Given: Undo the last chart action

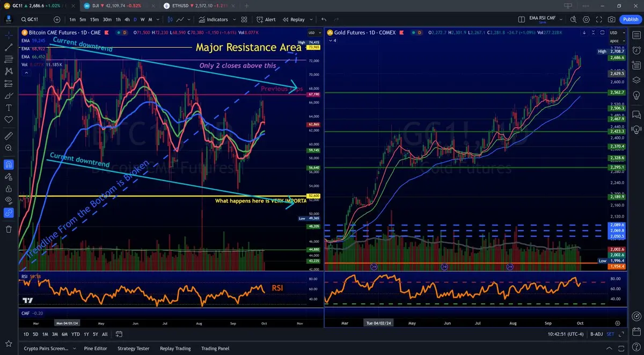Looking at the screenshot, I should click(x=324, y=19).
